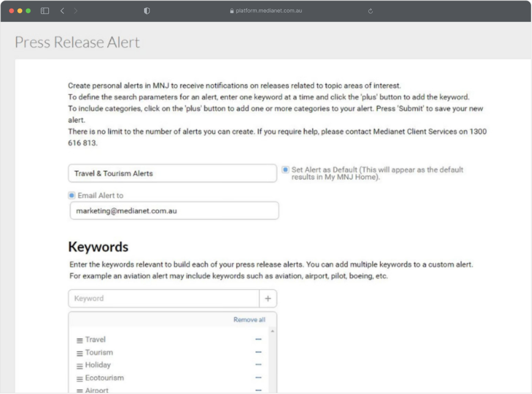
Task: Focus the Keyword entry field
Action: (x=164, y=298)
